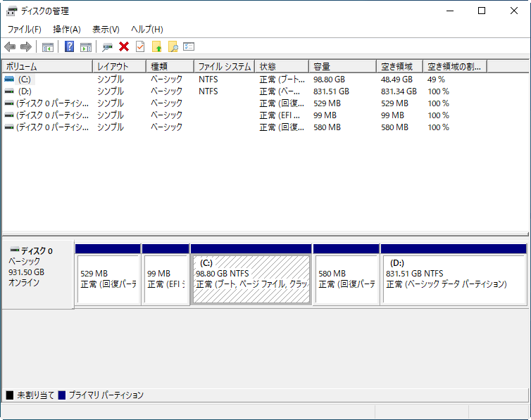Click the disk icon beside ディスク 0 label
Screen dimensions: 531x420
(x=15, y=250)
